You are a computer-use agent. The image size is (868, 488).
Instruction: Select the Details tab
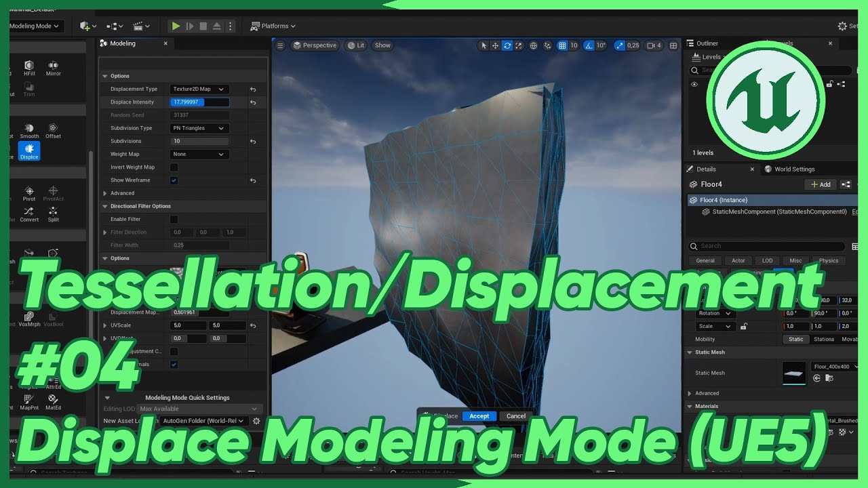click(x=706, y=169)
